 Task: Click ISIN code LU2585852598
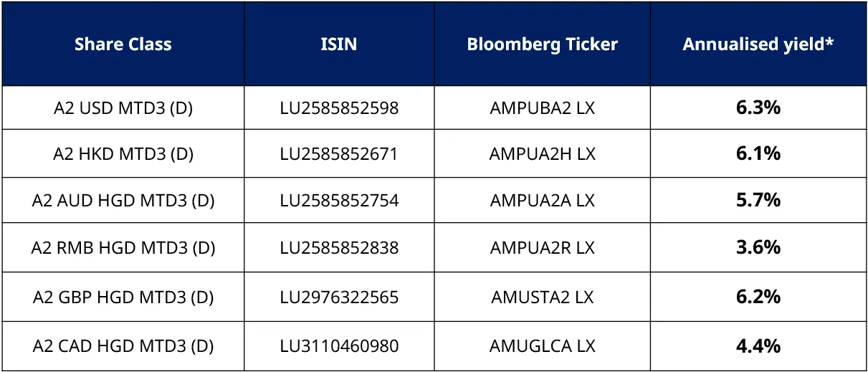[339, 108]
